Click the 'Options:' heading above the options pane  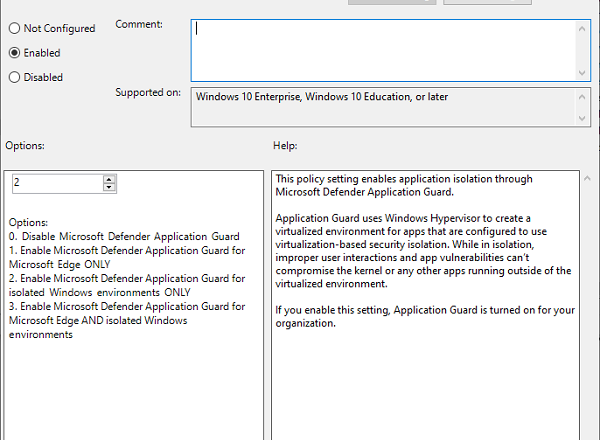25,146
